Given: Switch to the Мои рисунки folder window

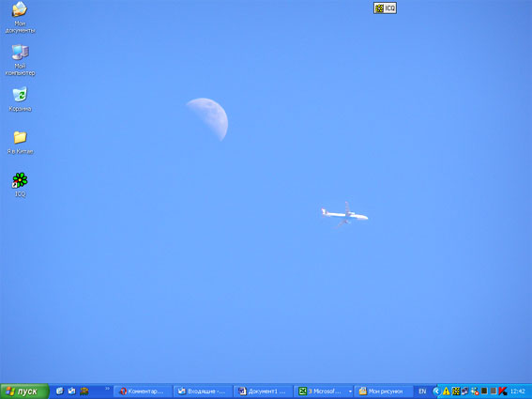Looking at the screenshot, I should [384, 391].
